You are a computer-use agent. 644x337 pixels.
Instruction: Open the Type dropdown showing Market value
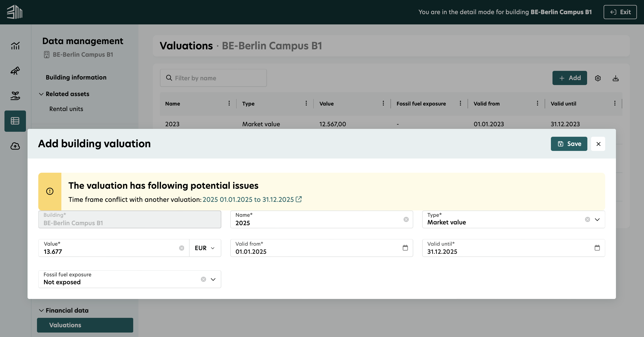pyautogui.click(x=598, y=220)
